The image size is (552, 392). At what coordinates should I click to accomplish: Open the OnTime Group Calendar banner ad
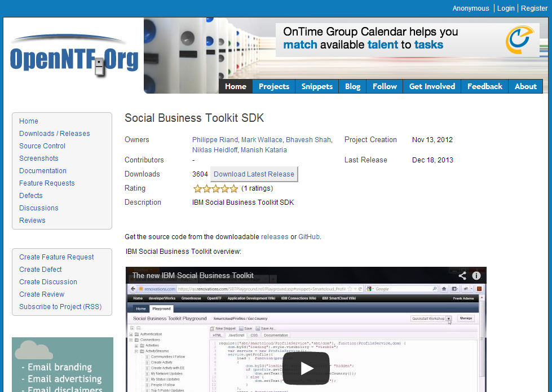pos(407,40)
